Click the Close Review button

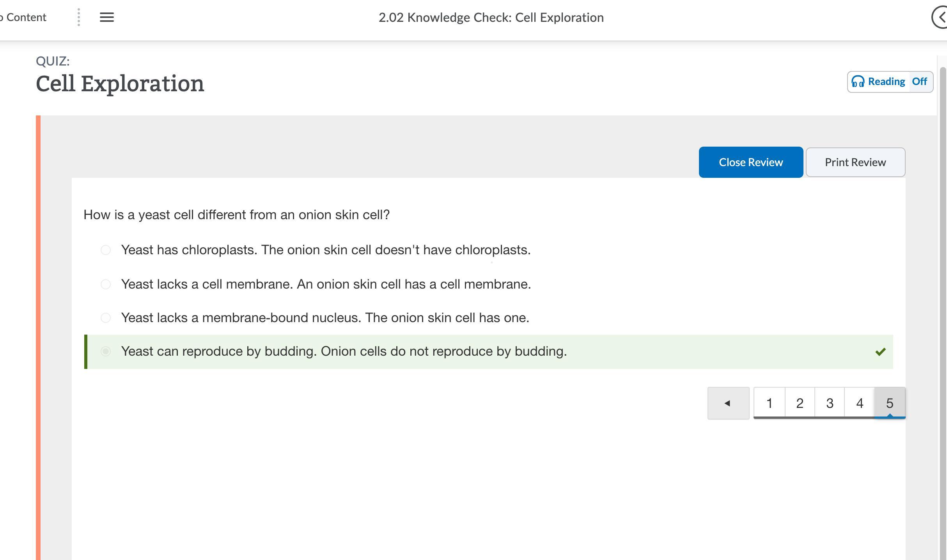[x=750, y=162]
